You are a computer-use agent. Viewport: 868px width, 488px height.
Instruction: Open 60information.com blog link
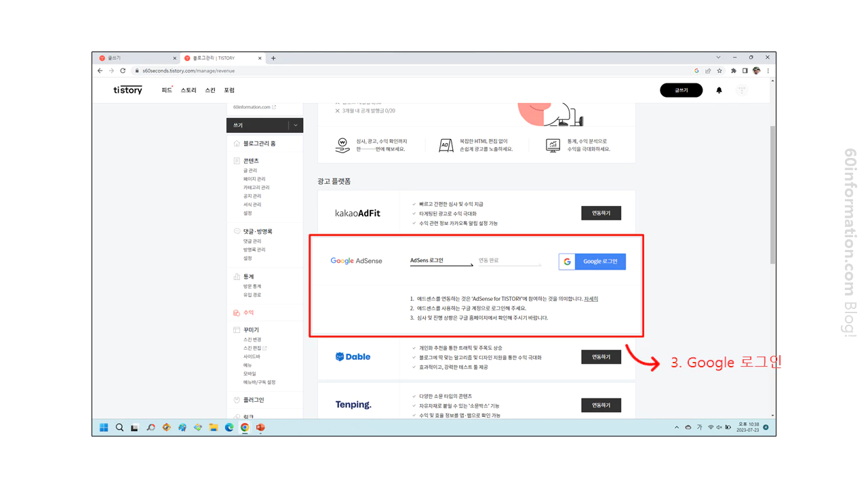pyautogui.click(x=254, y=107)
